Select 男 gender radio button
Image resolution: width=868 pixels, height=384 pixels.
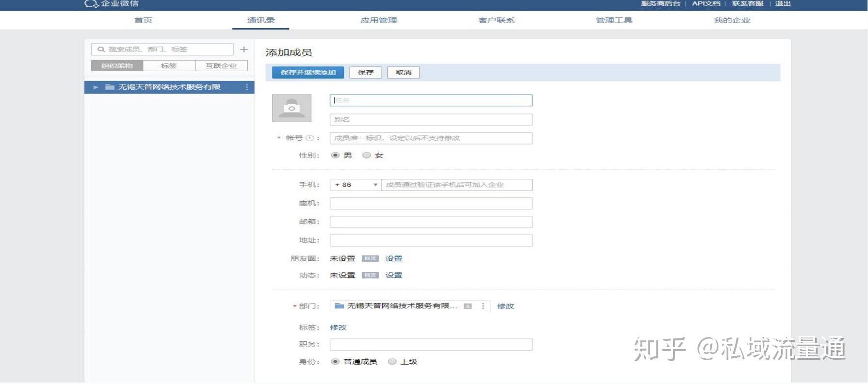click(335, 155)
